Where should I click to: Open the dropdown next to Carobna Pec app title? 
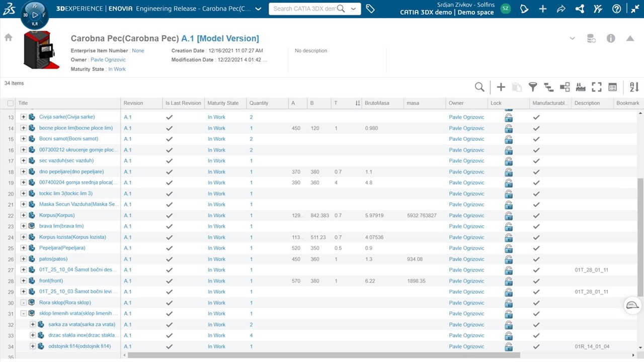(x=258, y=9)
